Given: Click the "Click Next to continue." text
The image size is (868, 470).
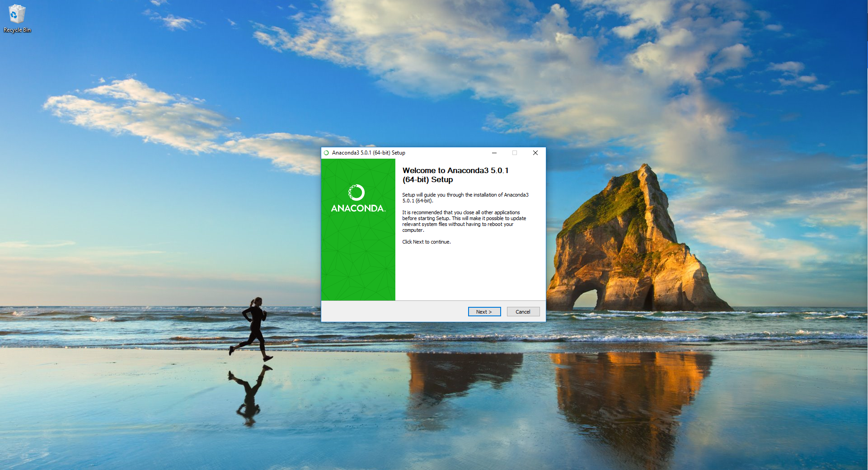Looking at the screenshot, I should [x=427, y=242].
